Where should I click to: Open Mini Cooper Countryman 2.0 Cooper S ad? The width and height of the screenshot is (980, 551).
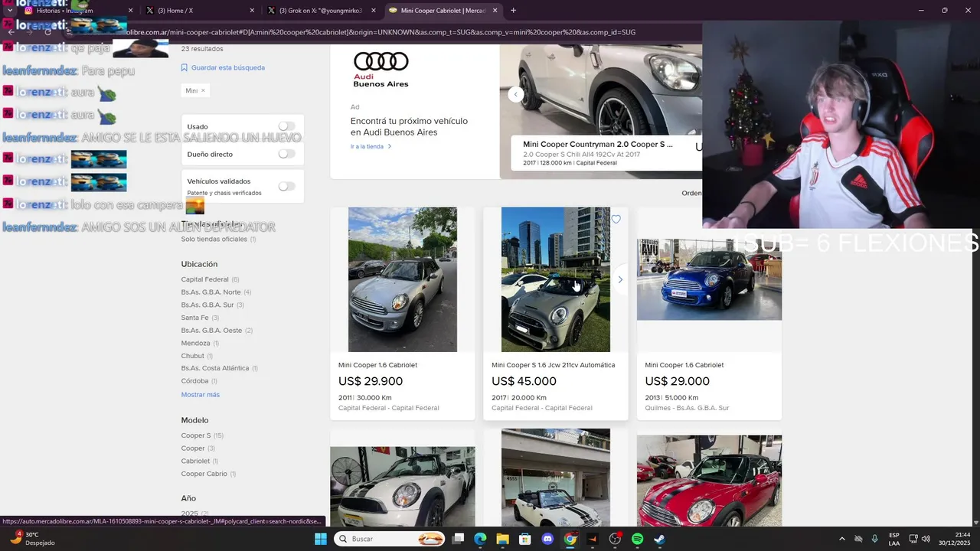pos(598,144)
